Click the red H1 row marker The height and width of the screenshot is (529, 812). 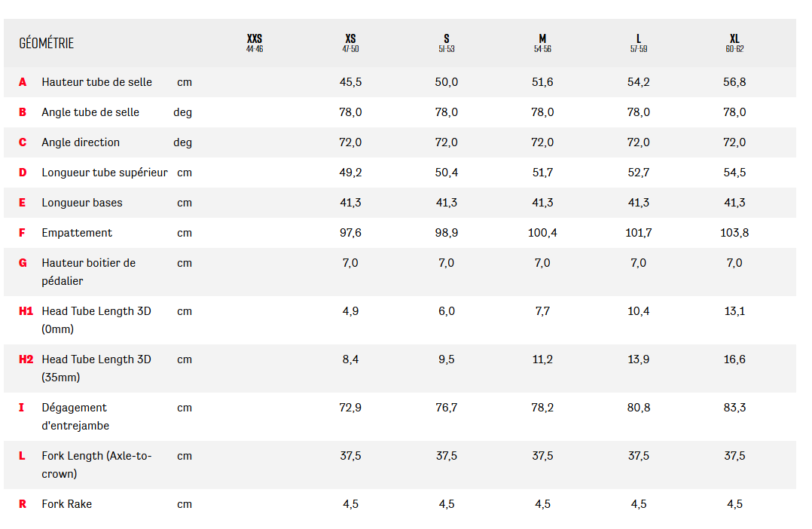point(26,311)
